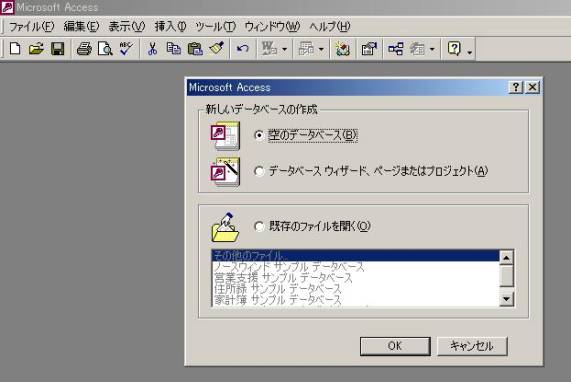Click the Office Links Word icon
571x382 pixels.
[269, 48]
